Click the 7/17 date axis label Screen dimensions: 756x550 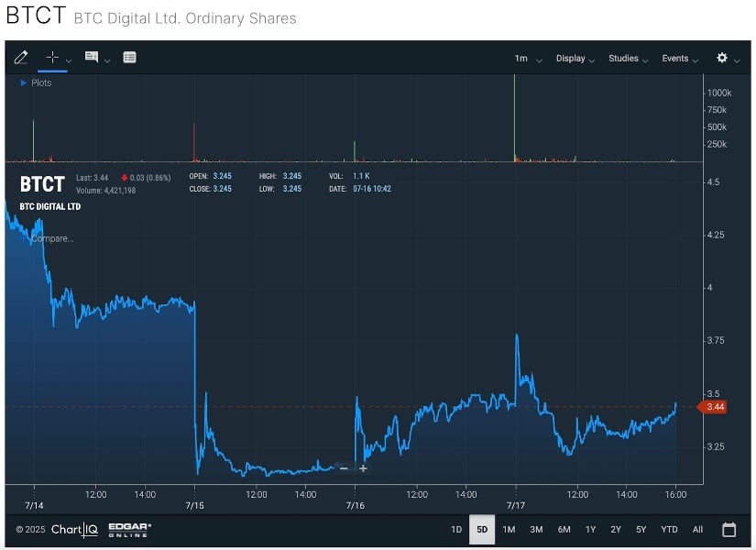click(515, 505)
